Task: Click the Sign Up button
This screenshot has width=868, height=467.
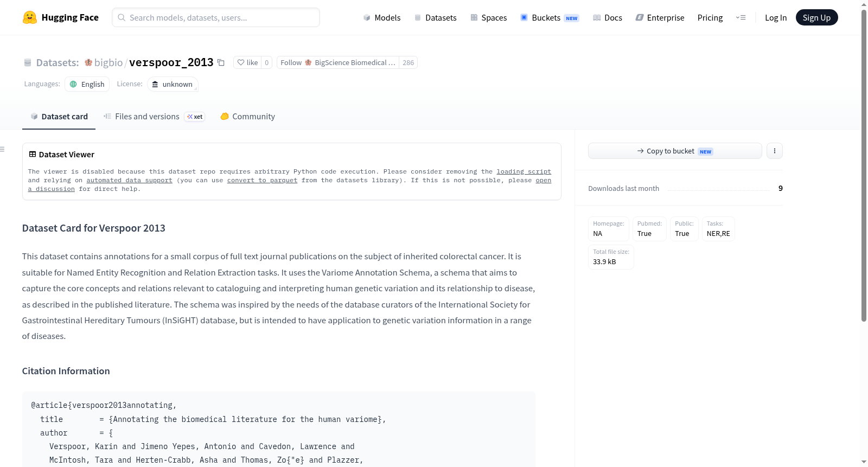Action: (x=816, y=17)
